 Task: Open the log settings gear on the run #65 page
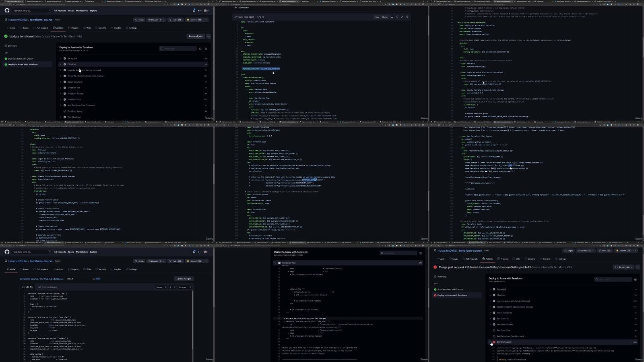point(635,279)
